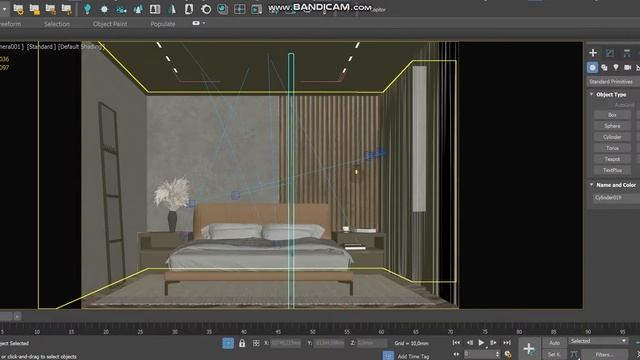640x360 pixels.
Task: Click the camera icon in main toolbar
Action: click(x=121, y=9)
